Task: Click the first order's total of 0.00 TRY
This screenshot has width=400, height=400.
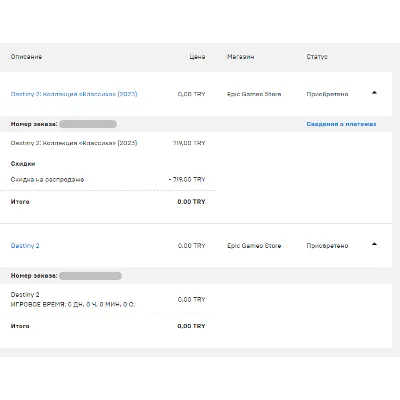Action: coord(191,202)
